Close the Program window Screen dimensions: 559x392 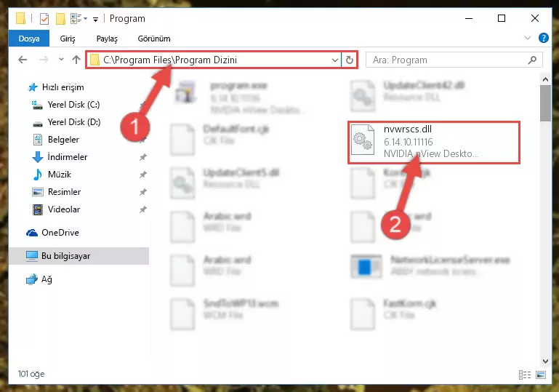[x=534, y=18]
